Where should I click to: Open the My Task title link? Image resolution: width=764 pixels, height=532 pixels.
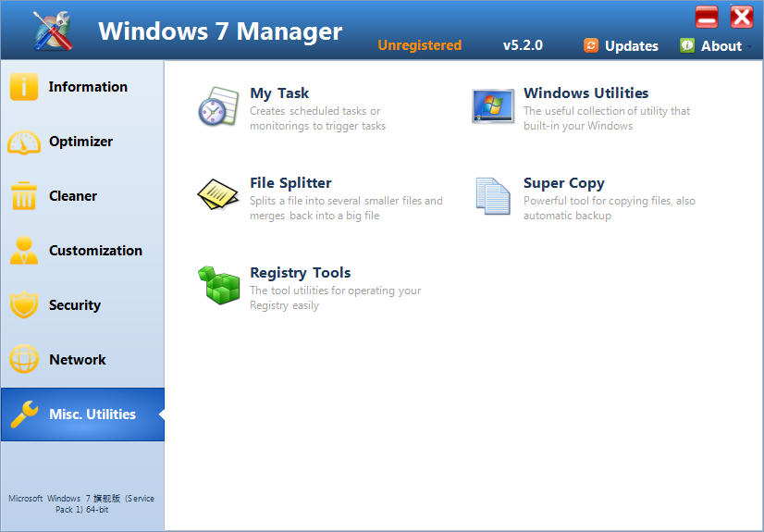(x=279, y=93)
